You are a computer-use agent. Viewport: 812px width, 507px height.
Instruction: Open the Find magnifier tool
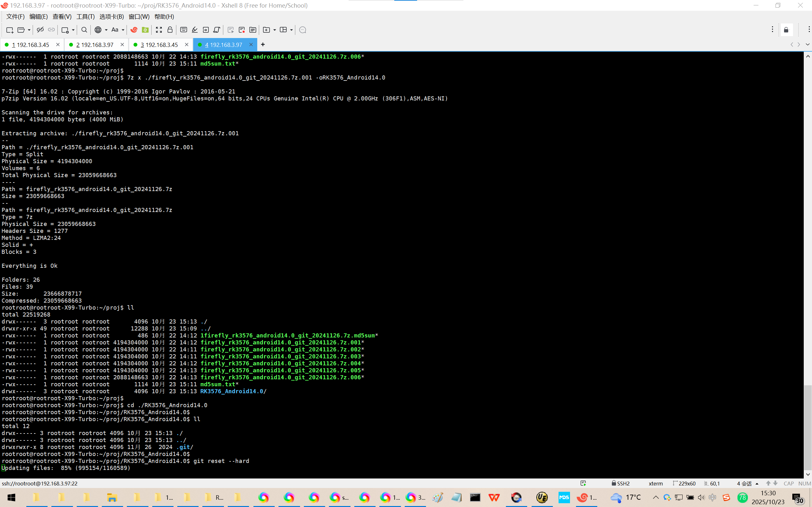[84, 30]
